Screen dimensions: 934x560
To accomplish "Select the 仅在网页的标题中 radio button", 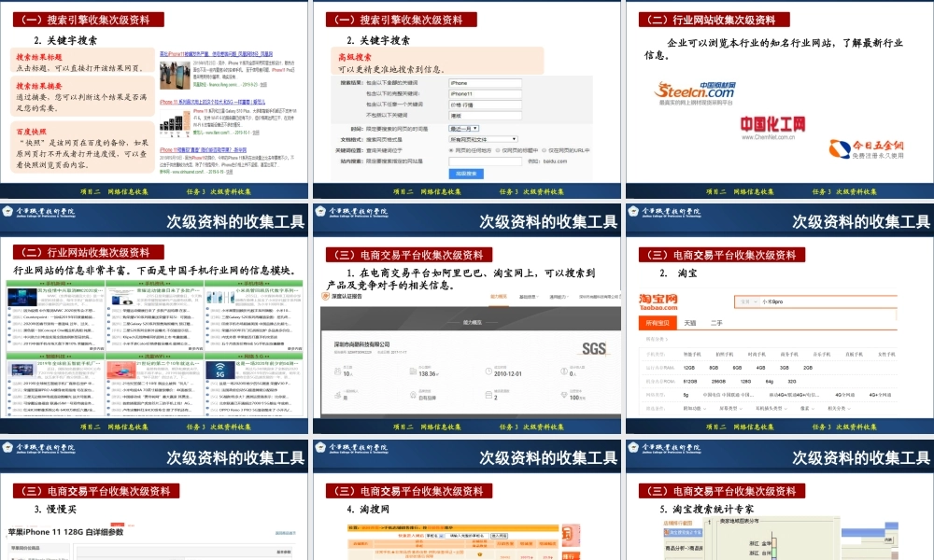I will [496, 150].
